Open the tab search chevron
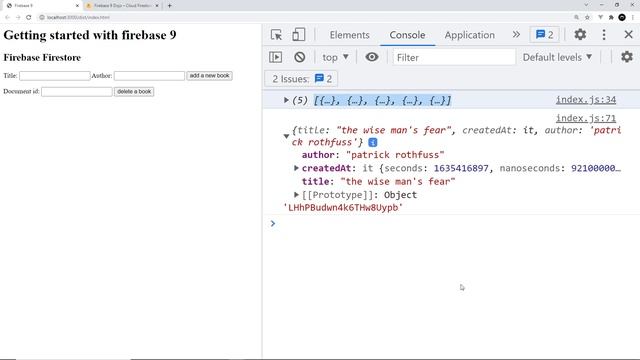Viewport: 640px width, 360px height. pos(586,5)
